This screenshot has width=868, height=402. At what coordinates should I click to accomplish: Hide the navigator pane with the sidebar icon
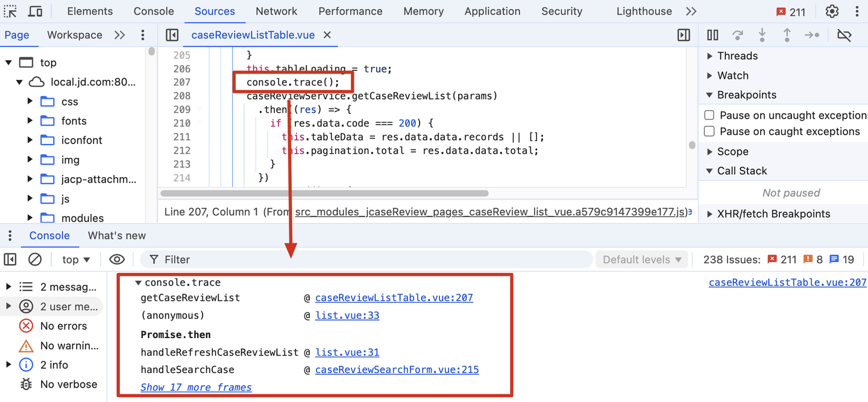point(172,36)
